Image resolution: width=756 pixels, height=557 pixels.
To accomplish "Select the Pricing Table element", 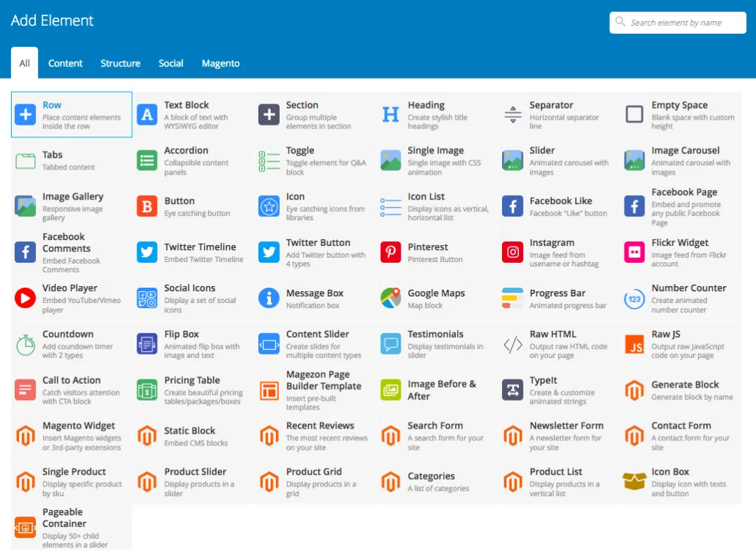I will tap(192, 389).
